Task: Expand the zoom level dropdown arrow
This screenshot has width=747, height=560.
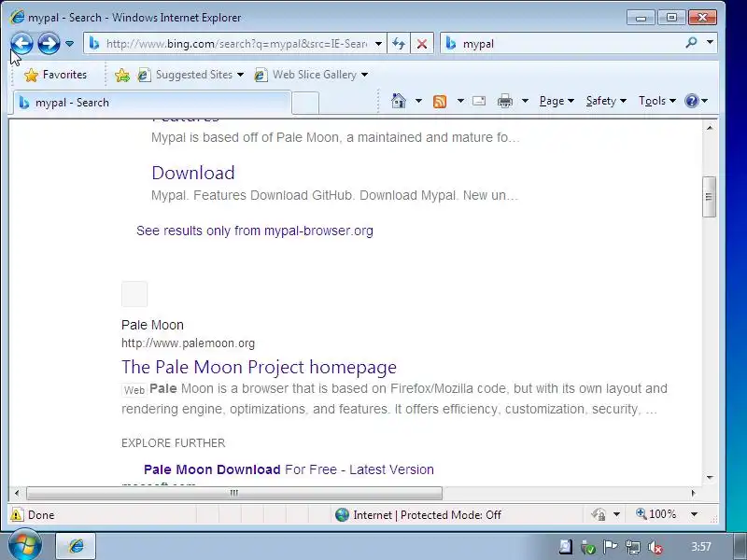Action: click(x=694, y=514)
